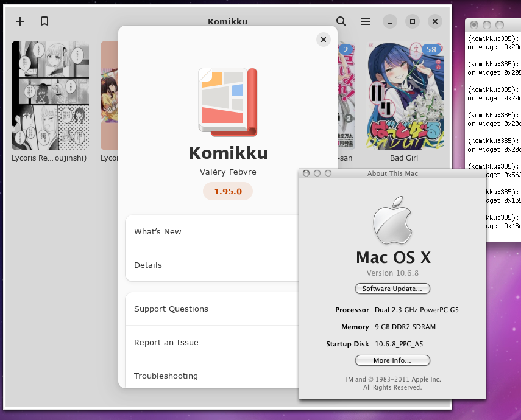Click the Software Update... button
The height and width of the screenshot is (420, 521).
pyautogui.click(x=392, y=289)
